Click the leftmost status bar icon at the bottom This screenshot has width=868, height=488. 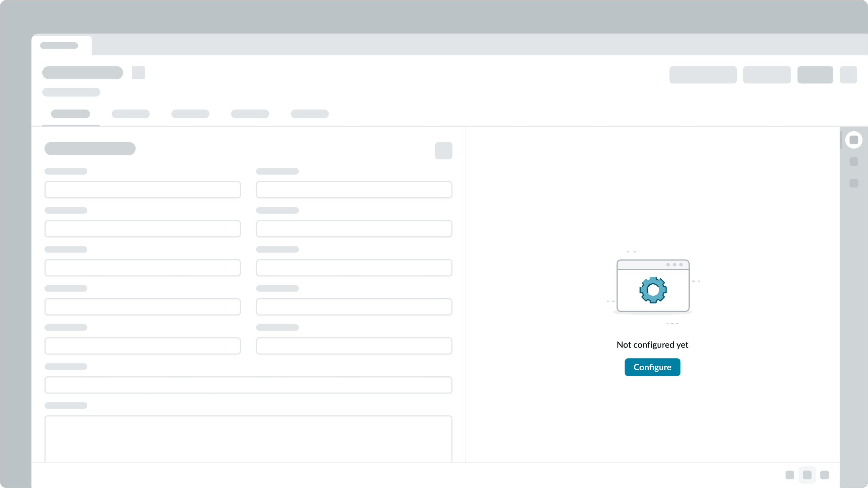[790, 475]
